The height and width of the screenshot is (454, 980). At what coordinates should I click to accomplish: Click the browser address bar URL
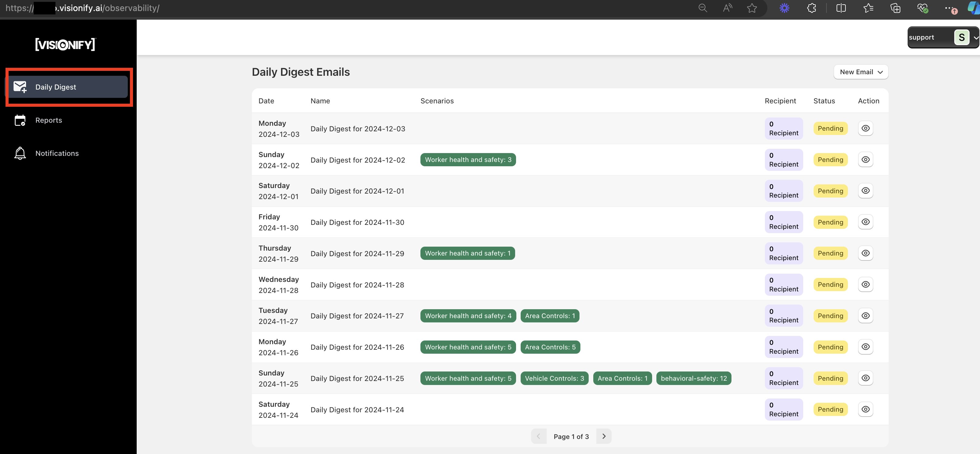tap(82, 8)
